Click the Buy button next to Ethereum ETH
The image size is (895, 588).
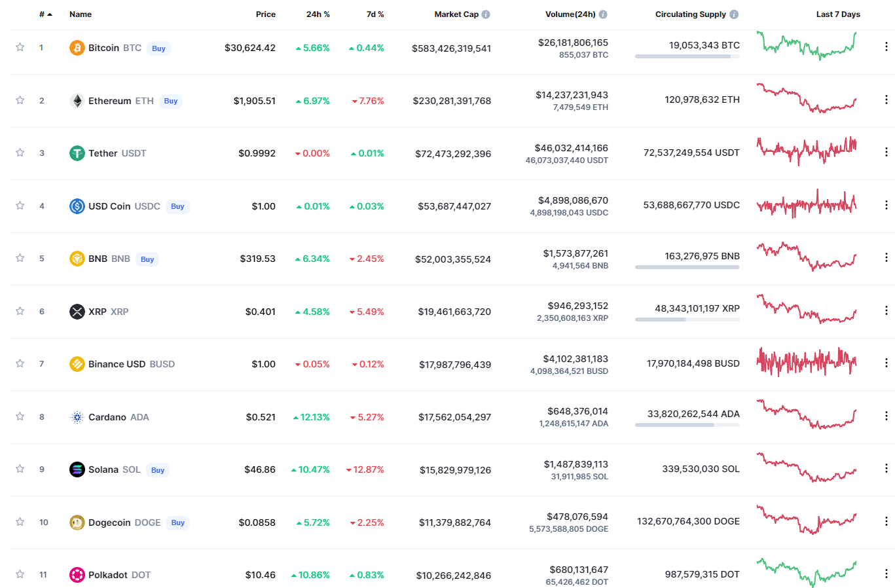(x=171, y=101)
